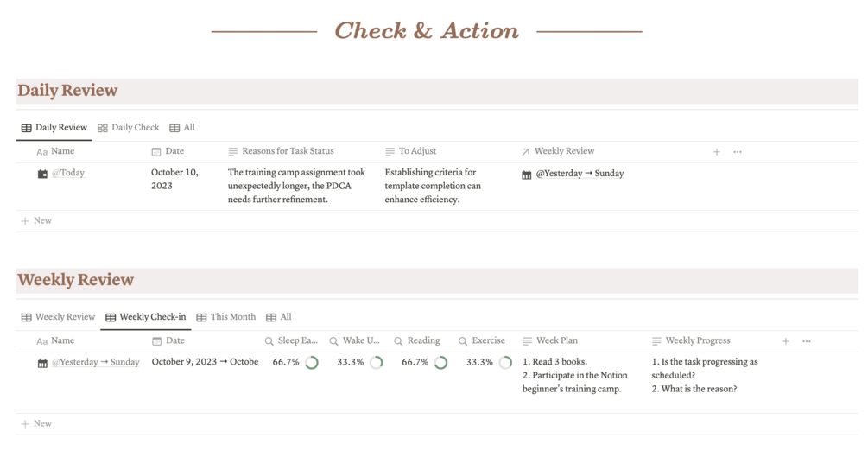Open the Reasons for Task Status column header
868x470 pixels.
(287, 151)
